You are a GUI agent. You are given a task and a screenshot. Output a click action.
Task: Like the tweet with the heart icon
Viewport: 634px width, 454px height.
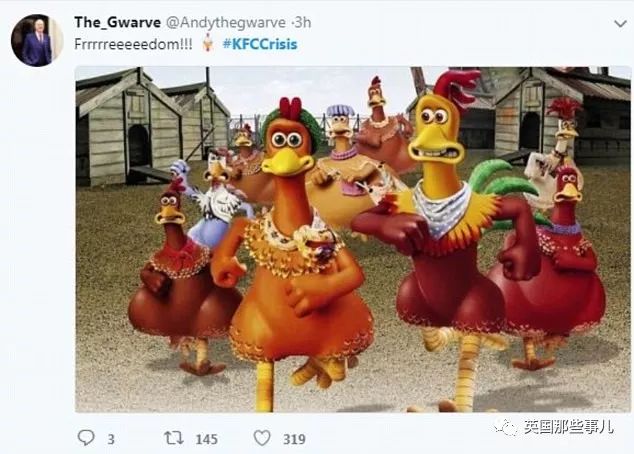coord(262,438)
